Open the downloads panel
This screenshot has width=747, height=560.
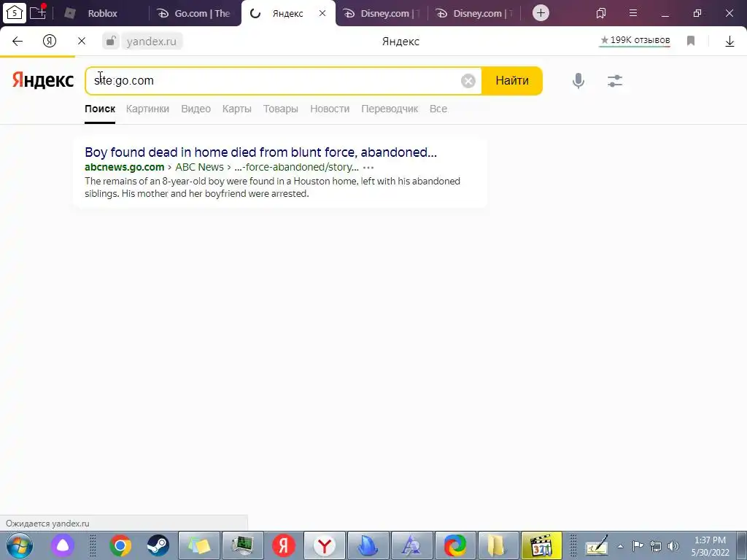coord(729,42)
